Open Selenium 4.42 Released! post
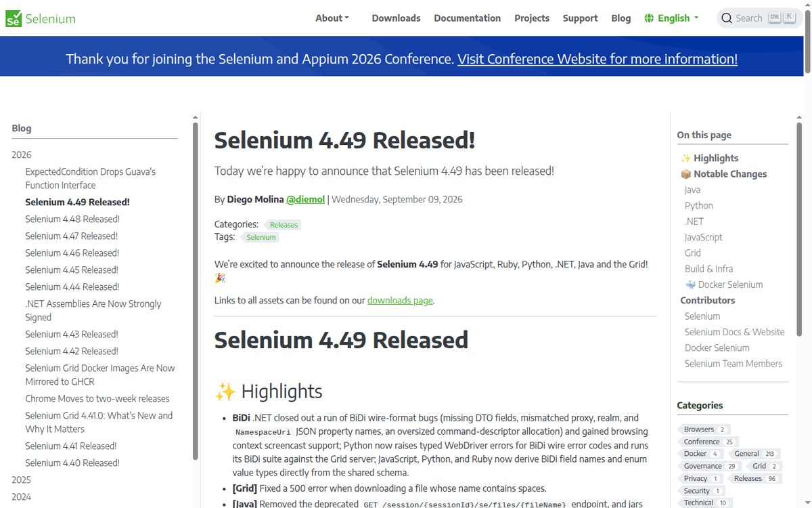Viewport: 812px width, 508px height. [x=72, y=351]
